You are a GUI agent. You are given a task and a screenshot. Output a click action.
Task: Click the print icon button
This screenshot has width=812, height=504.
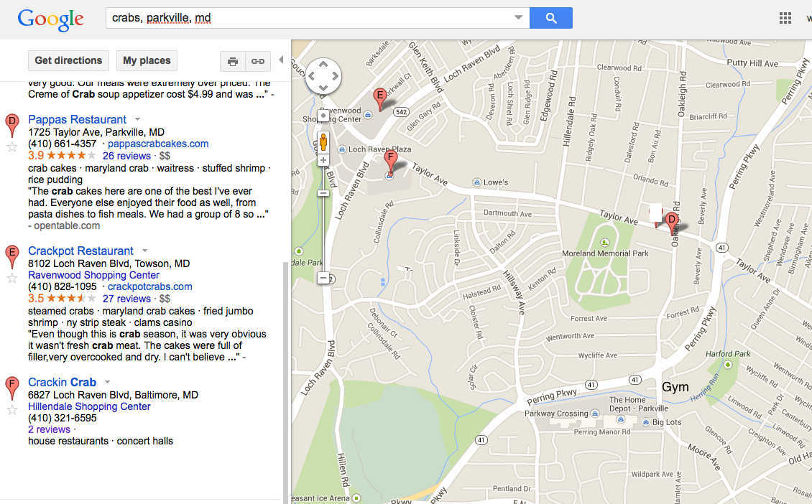(x=233, y=61)
